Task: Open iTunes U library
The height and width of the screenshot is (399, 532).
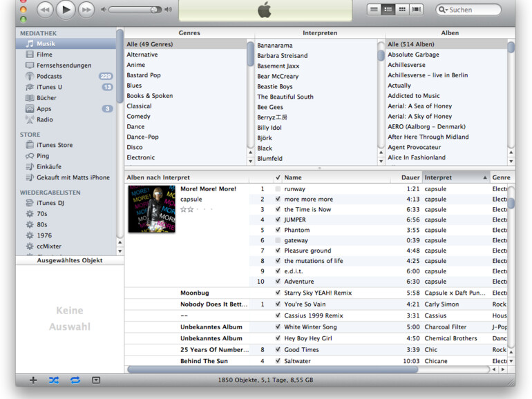Action: coord(66,87)
